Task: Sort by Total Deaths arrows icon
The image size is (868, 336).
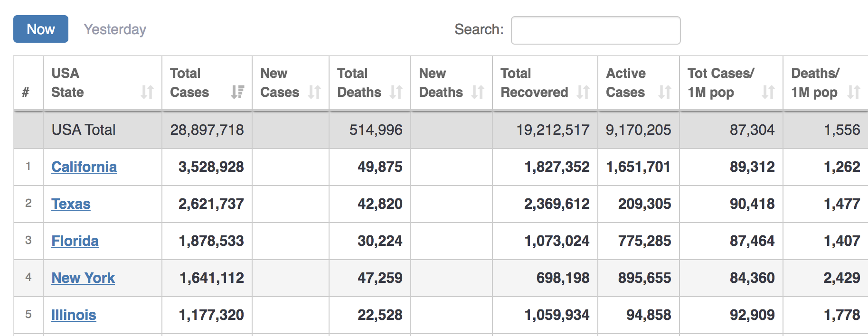Action: click(x=396, y=92)
